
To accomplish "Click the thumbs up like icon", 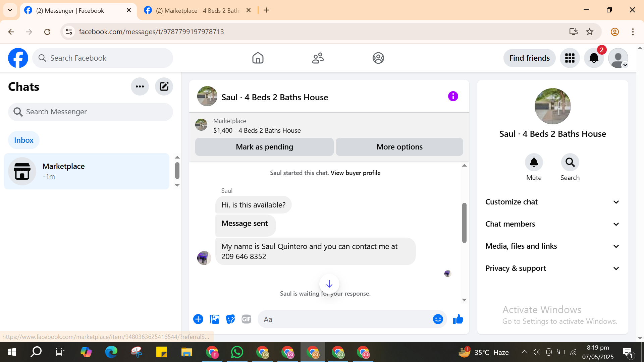I will click(x=458, y=319).
